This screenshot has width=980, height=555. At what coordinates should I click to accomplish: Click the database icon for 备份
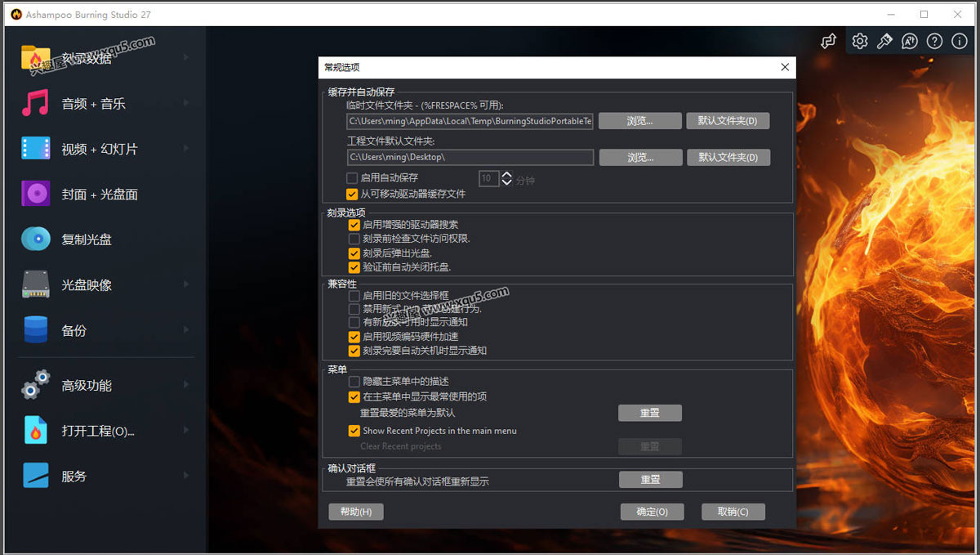click(36, 330)
